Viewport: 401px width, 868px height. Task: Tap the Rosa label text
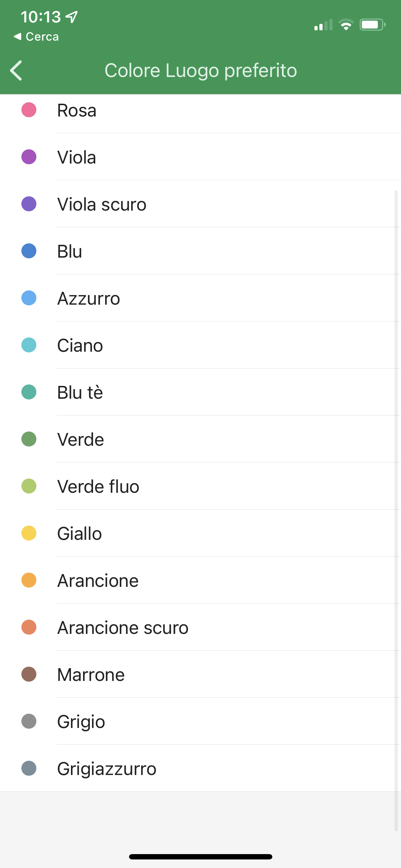76,110
